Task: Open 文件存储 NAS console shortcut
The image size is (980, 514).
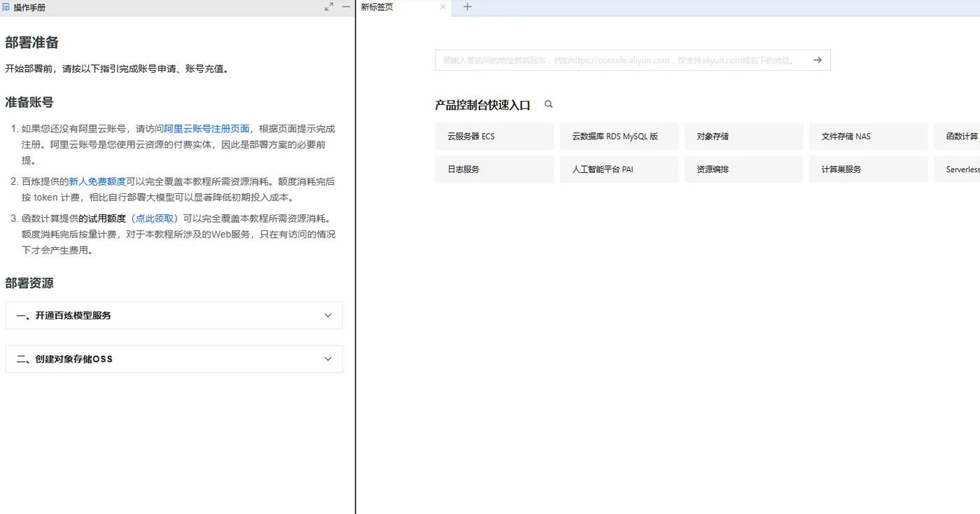Action: click(x=868, y=137)
